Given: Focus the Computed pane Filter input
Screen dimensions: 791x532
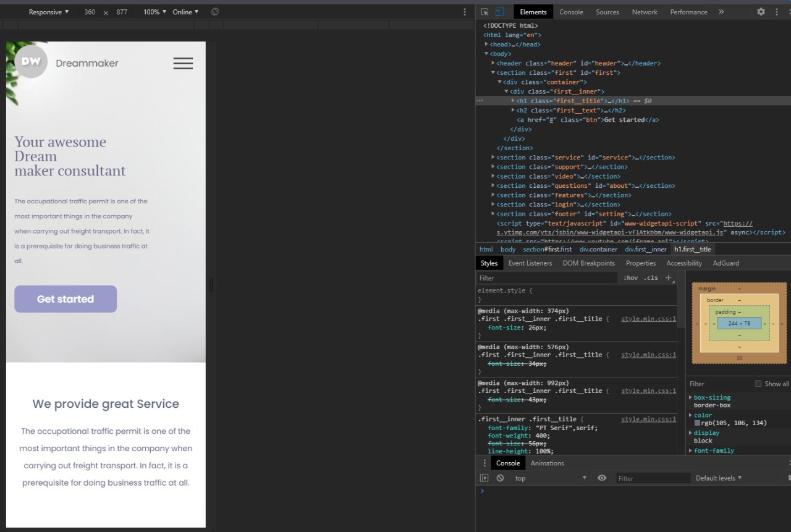Looking at the screenshot, I should 720,384.
